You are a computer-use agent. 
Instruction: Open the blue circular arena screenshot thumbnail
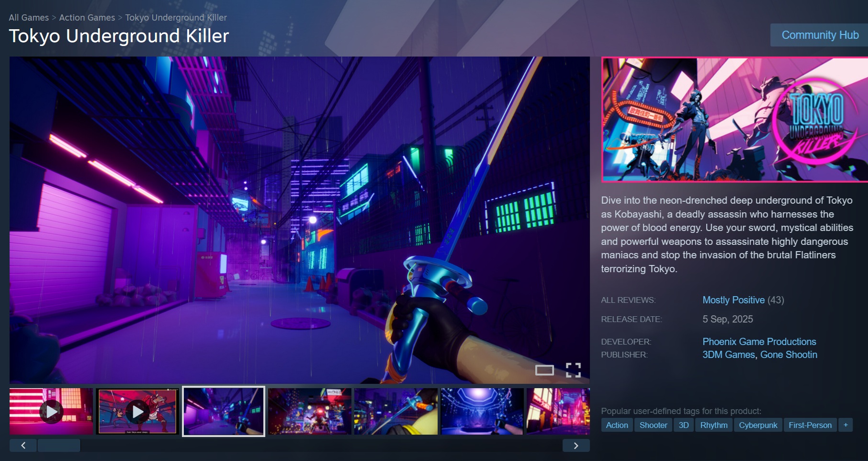(482, 411)
